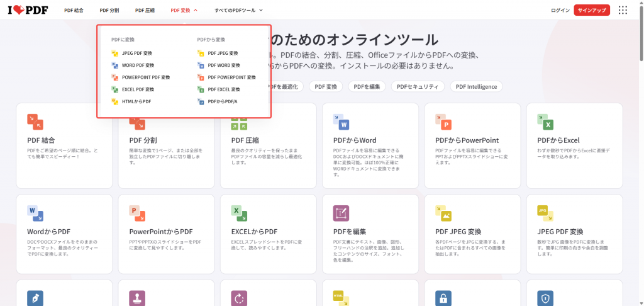Click the EXCELからPDF card icon

point(240,213)
